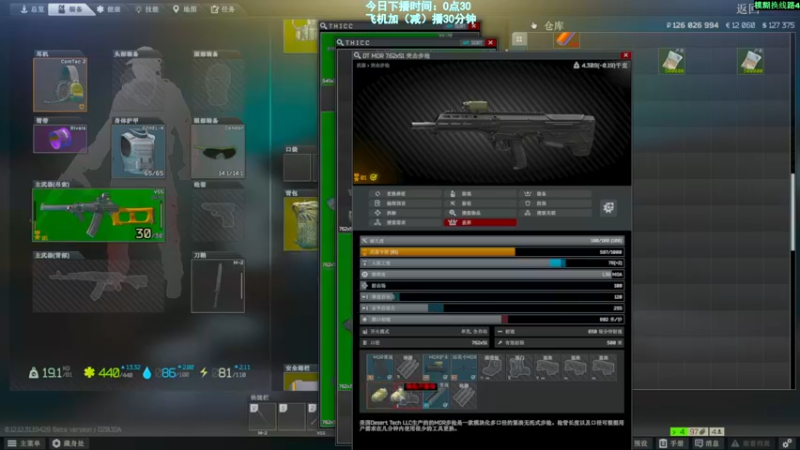800x450 pixels.
Task: Open the 主菜单 main menu button
Action: tap(24, 443)
